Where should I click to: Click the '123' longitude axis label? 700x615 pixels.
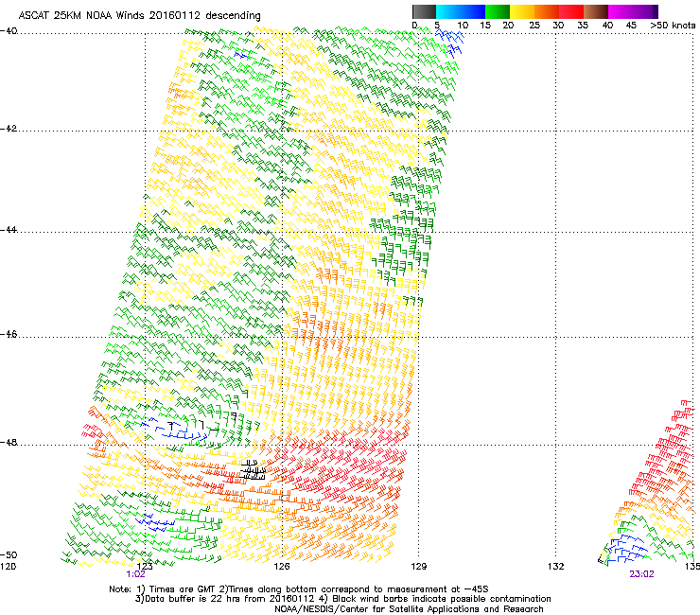(145, 567)
